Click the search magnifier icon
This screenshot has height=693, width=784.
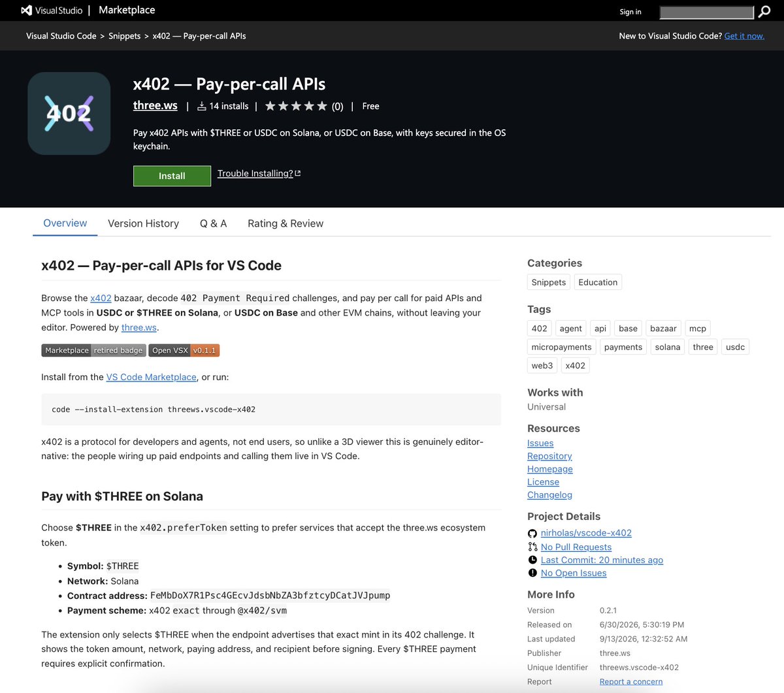coord(764,12)
